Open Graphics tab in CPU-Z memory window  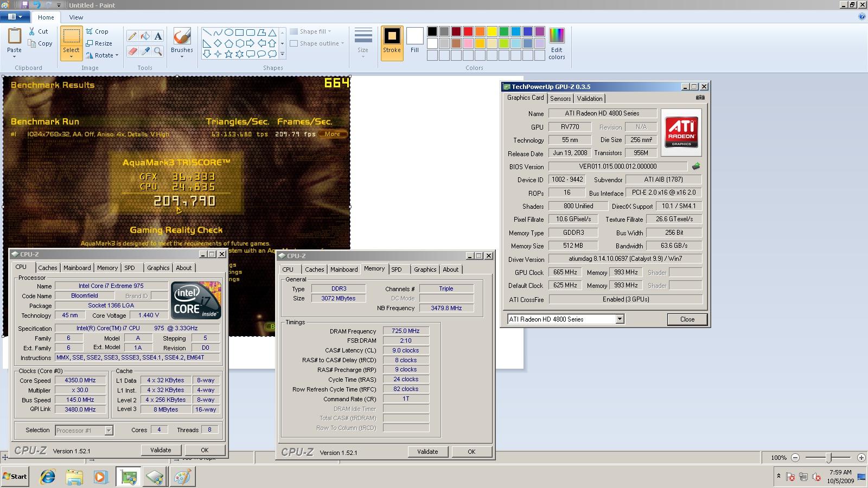[425, 269]
